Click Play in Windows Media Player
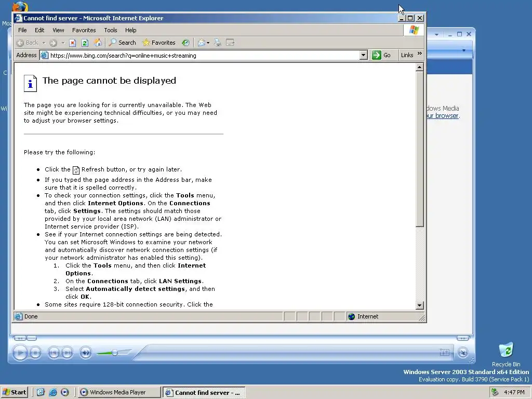Image resolution: width=532 pixels, height=399 pixels. [20, 353]
